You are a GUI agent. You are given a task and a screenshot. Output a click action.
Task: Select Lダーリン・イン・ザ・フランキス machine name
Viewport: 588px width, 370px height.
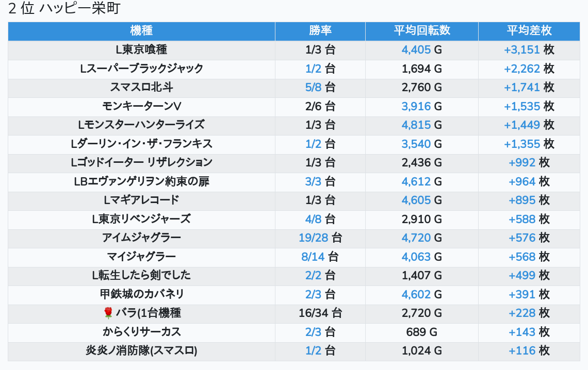[x=141, y=144]
